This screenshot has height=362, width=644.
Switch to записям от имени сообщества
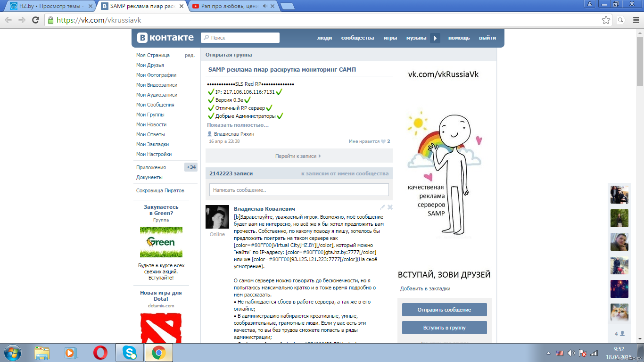tap(345, 173)
